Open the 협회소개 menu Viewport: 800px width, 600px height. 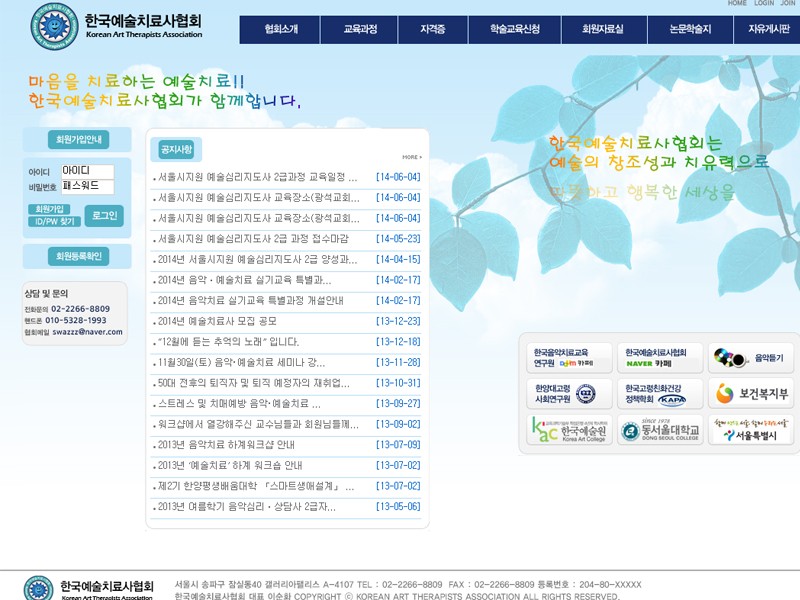[281, 30]
